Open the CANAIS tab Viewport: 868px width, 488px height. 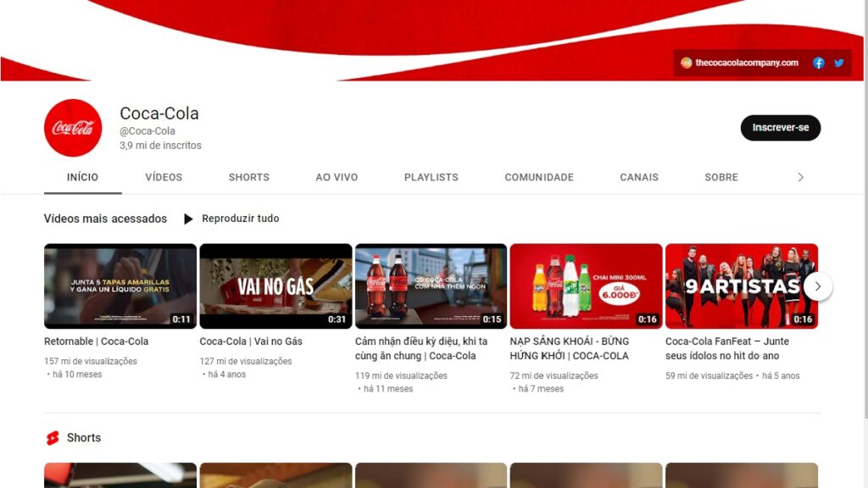pos(639,178)
